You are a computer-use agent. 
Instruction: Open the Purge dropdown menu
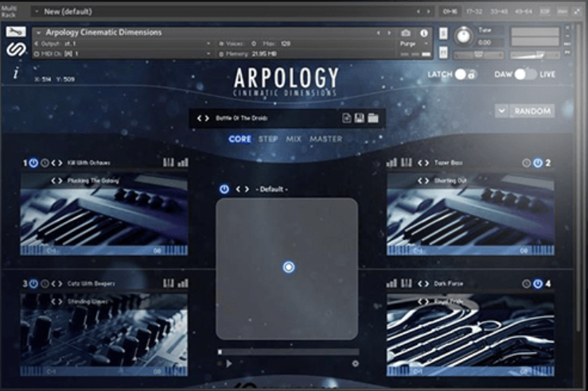tap(414, 44)
